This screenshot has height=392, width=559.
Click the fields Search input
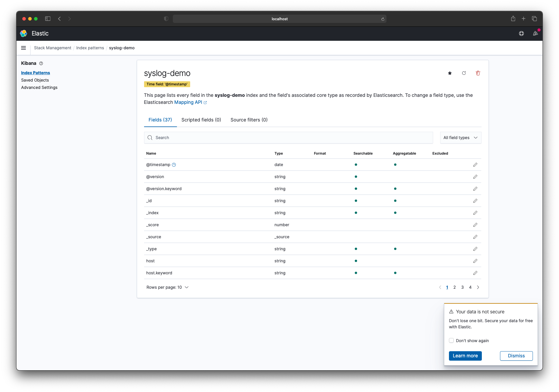pyautogui.click(x=288, y=138)
